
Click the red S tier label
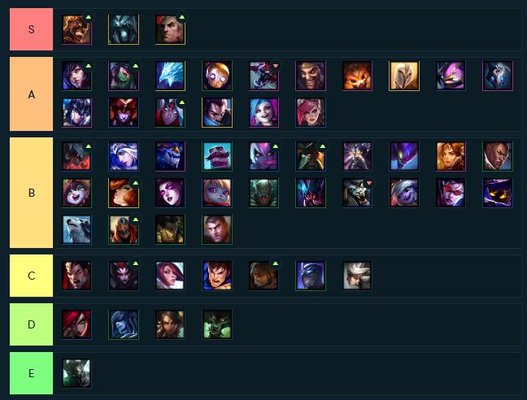click(x=31, y=30)
